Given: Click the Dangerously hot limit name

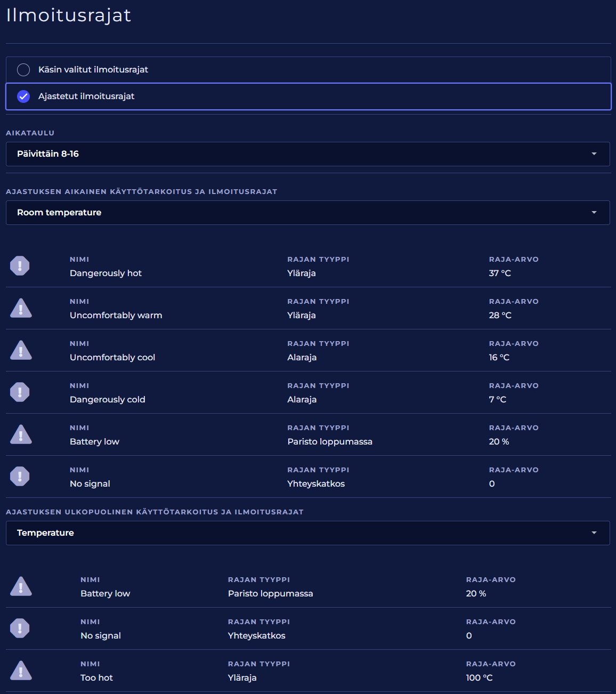Looking at the screenshot, I should [x=106, y=273].
